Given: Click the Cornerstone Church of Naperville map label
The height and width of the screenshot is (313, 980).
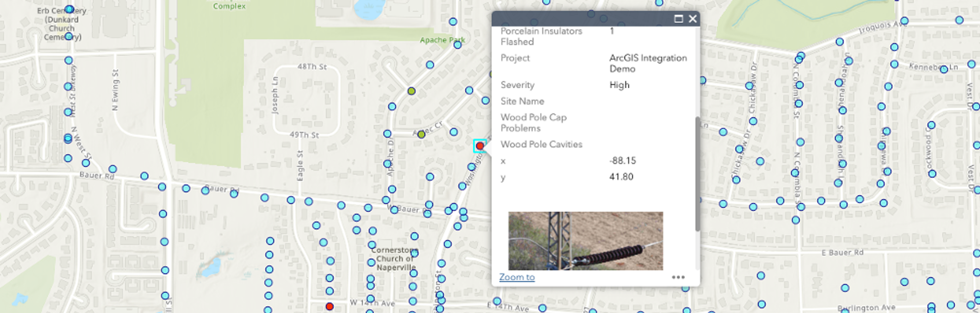Looking at the screenshot, I should pos(395,259).
